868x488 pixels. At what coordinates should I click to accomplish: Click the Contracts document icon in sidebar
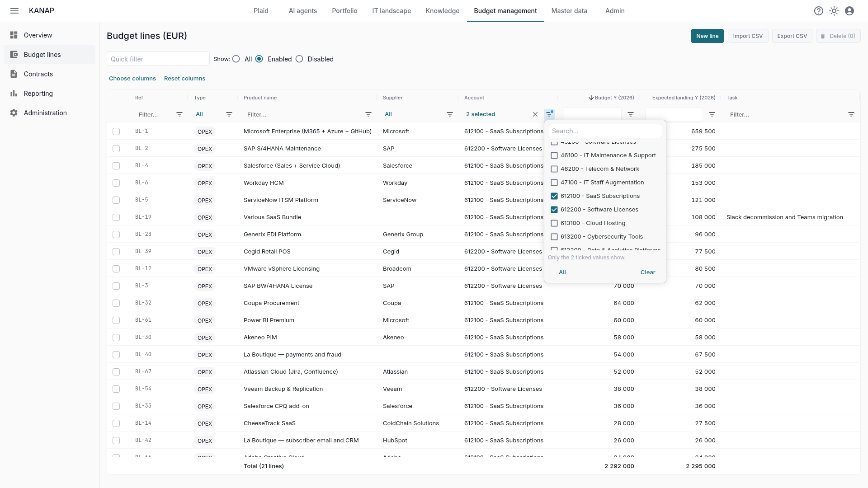(14, 74)
